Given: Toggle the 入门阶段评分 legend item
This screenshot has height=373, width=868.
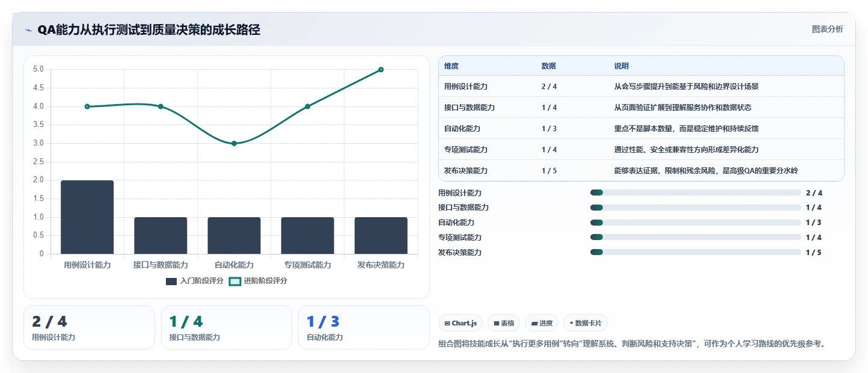Looking at the screenshot, I should pyautogui.click(x=194, y=281).
